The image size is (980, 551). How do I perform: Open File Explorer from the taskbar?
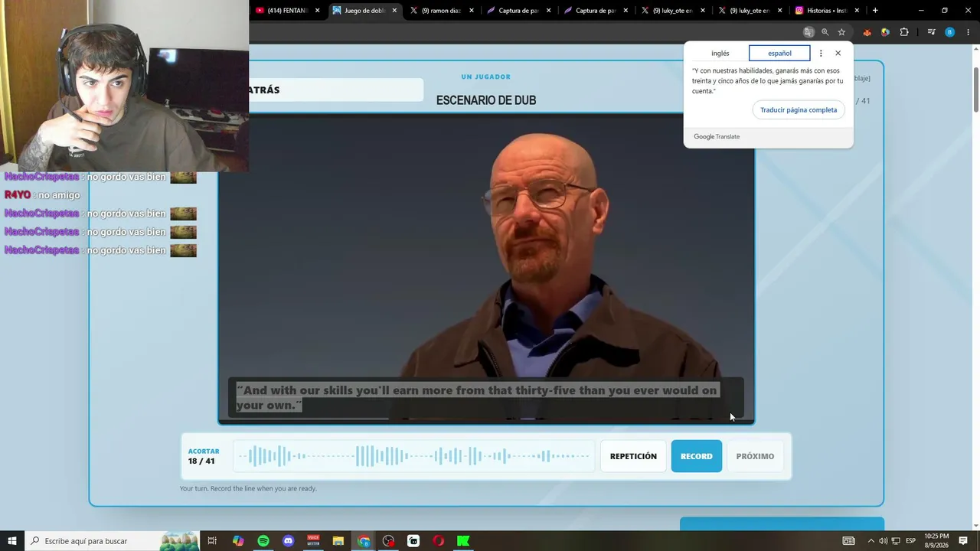pyautogui.click(x=338, y=541)
